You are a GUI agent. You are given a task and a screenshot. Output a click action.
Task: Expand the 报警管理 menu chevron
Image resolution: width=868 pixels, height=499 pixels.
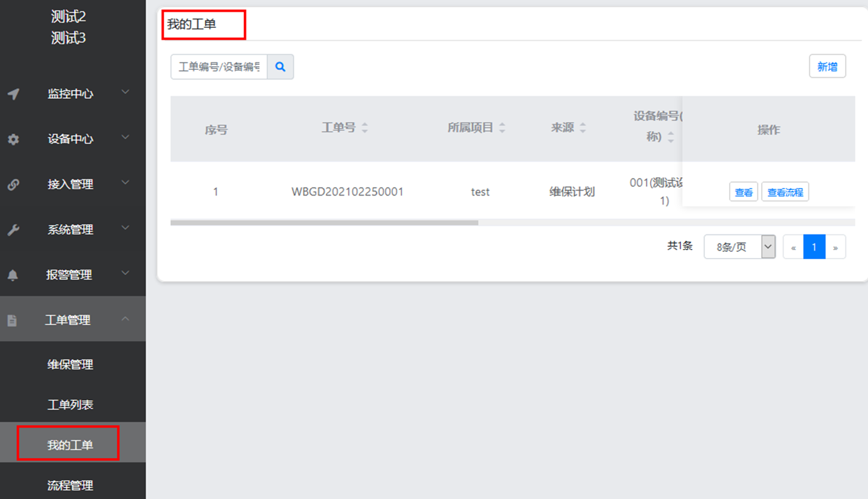125,273
